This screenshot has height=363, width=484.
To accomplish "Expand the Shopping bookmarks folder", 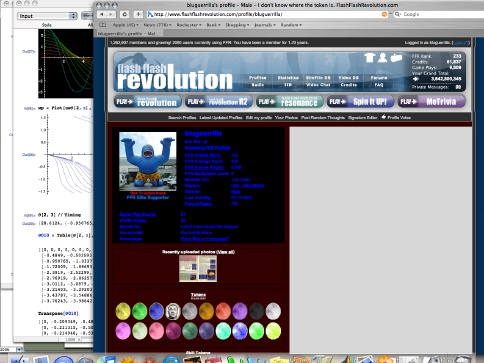I will click(237, 25).
